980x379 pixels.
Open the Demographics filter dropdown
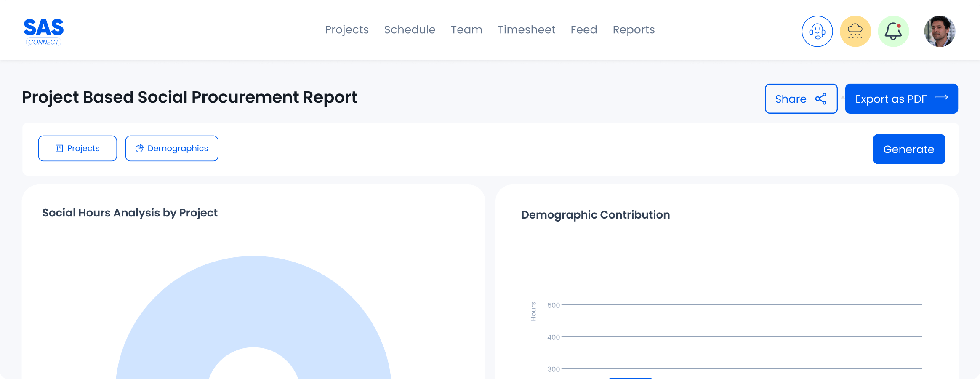[x=171, y=148]
